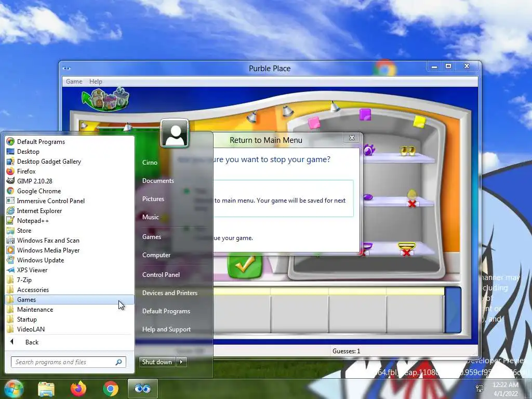Viewport: 532px width, 399px height.
Task: Open Windows Media Player
Action: click(x=70, y=250)
